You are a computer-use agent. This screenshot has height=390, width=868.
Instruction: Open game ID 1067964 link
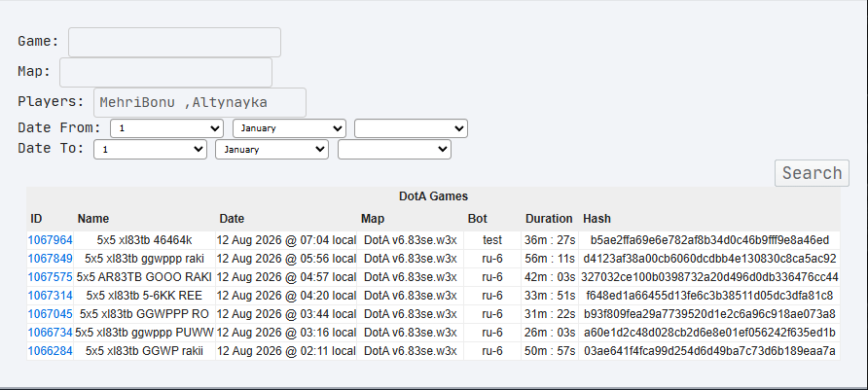pos(50,240)
